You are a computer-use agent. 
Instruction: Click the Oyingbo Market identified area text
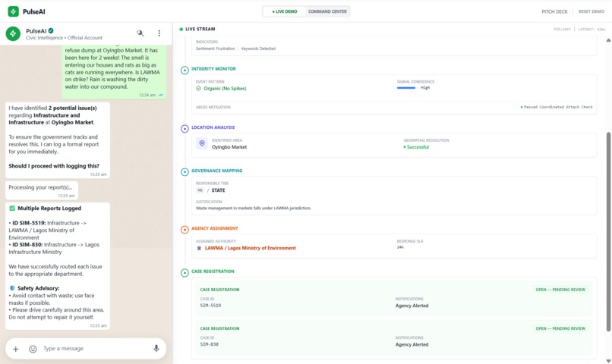click(x=229, y=147)
